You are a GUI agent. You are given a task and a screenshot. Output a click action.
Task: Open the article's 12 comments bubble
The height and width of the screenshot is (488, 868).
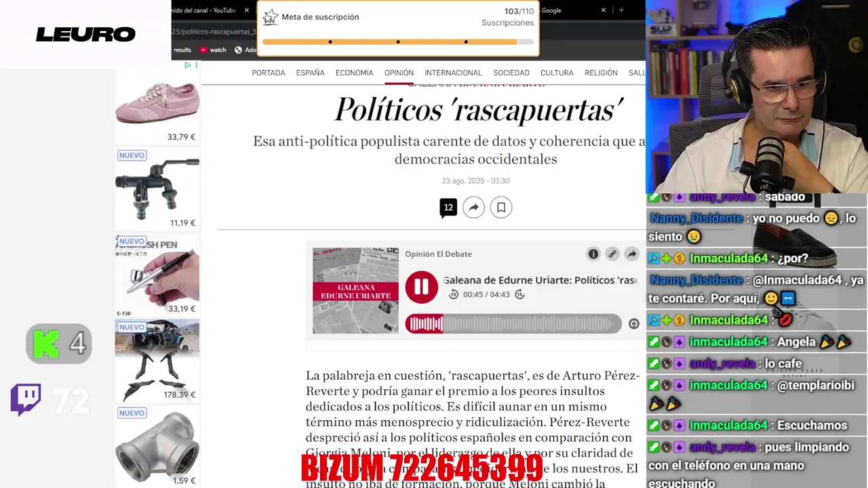click(448, 208)
